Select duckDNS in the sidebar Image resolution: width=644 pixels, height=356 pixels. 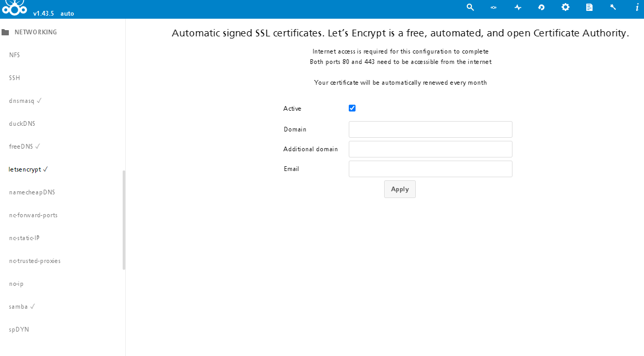[22, 124]
